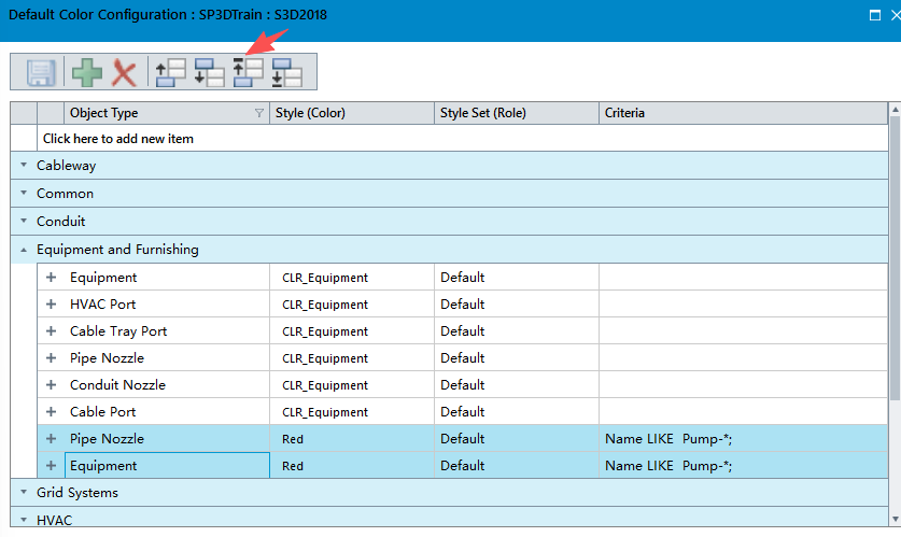The image size is (901, 537).
Task: Expand the Grid Systems group
Action: point(24,493)
